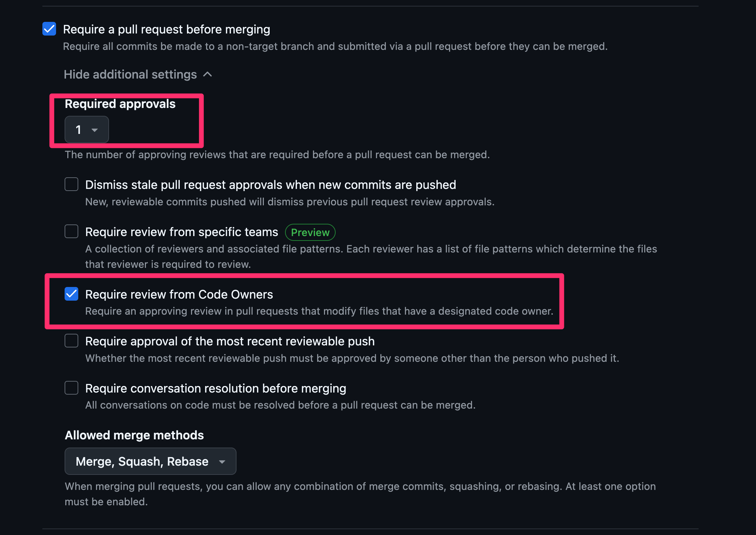The image size is (756, 535).
Task: Click the Allowed merge methods label
Action: click(x=134, y=435)
